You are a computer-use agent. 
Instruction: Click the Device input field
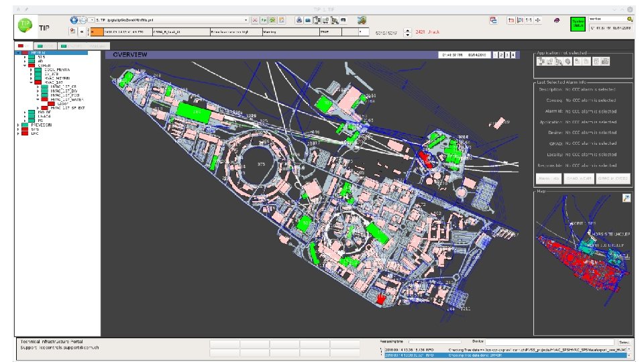coord(550,343)
